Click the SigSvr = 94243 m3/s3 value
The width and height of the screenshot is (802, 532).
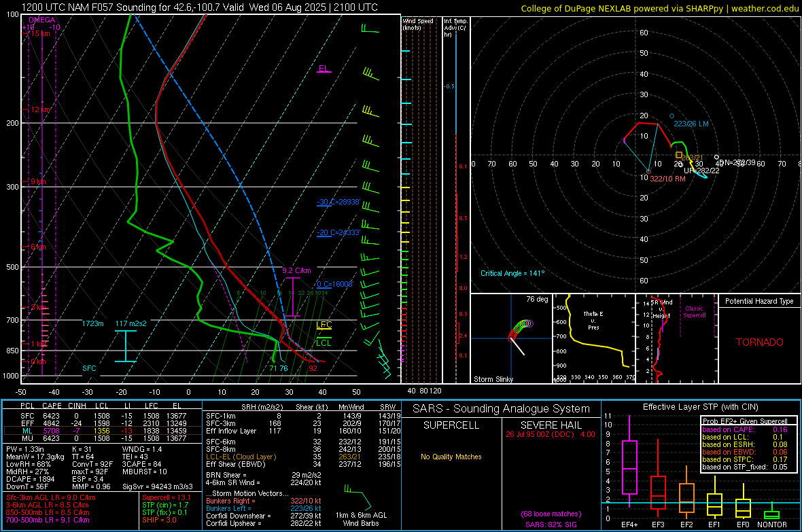pos(158,486)
